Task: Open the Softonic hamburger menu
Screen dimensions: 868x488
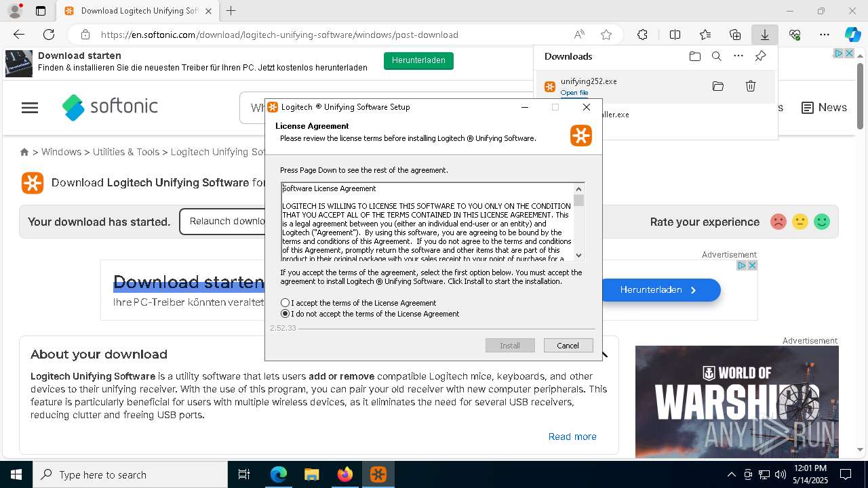Action: 30,108
